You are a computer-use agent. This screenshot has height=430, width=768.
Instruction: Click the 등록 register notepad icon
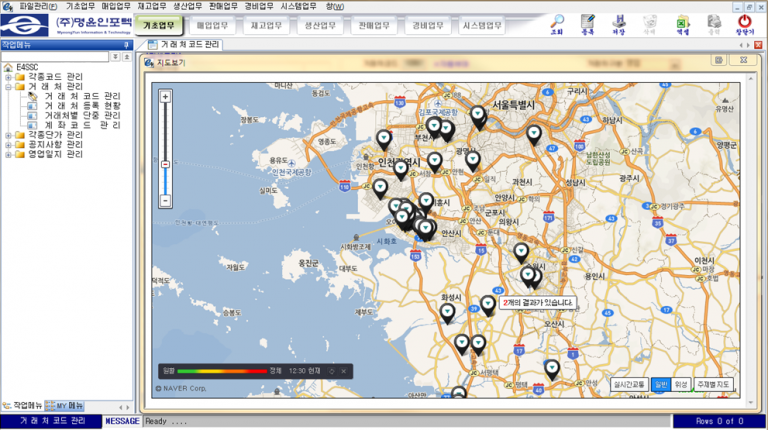(588, 24)
